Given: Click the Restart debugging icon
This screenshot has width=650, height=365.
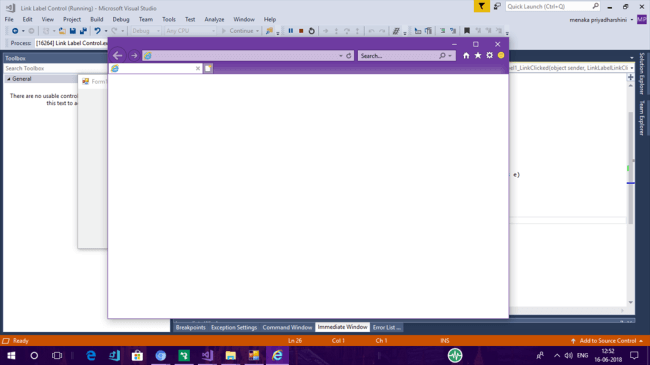Looking at the screenshot, I should tap(312, 31).
